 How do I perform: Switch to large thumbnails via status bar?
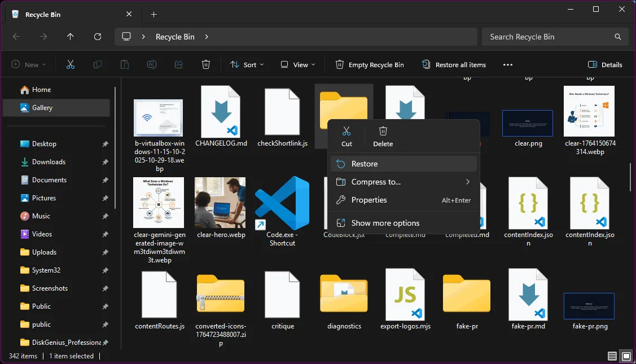[626, 356]
